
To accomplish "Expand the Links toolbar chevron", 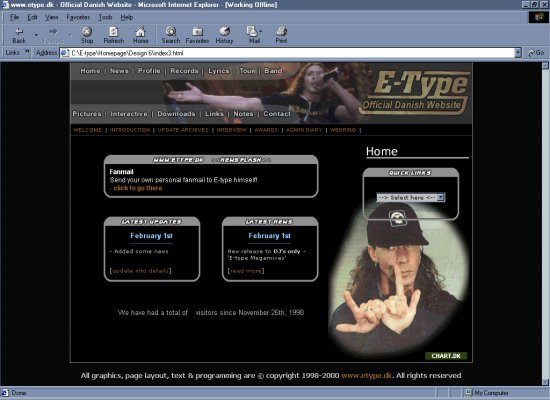I will (27, 52).
